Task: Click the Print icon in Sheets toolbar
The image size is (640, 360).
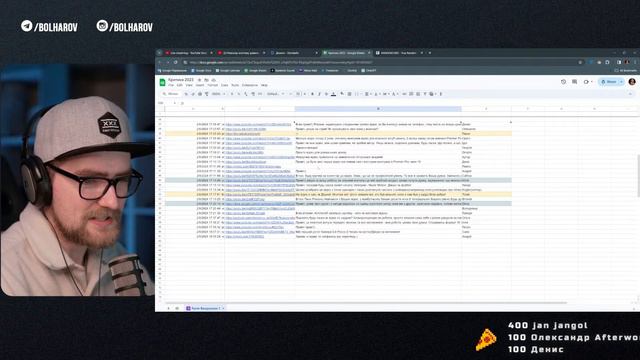Action: (200, 94)
